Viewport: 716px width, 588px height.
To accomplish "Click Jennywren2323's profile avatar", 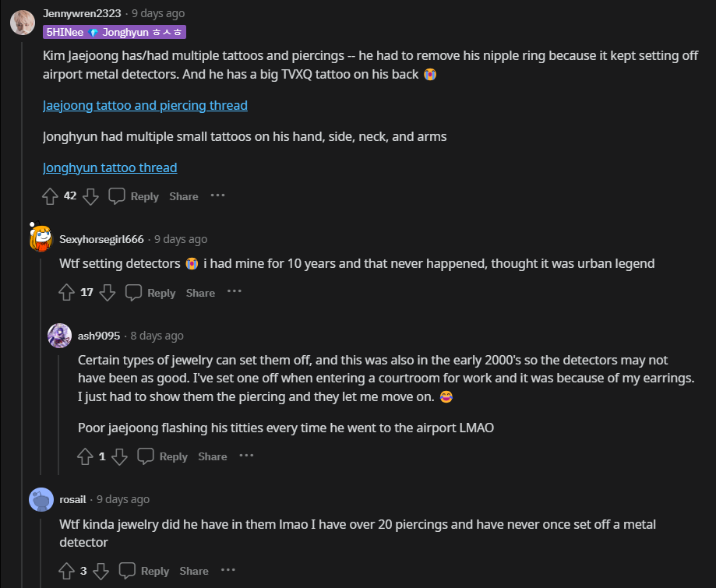I will (22, 22).
